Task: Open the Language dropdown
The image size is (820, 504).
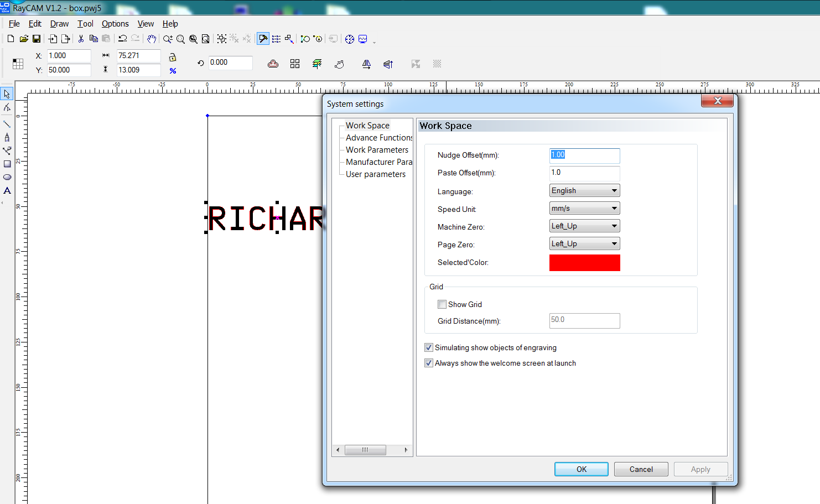Action: (584, 191)
